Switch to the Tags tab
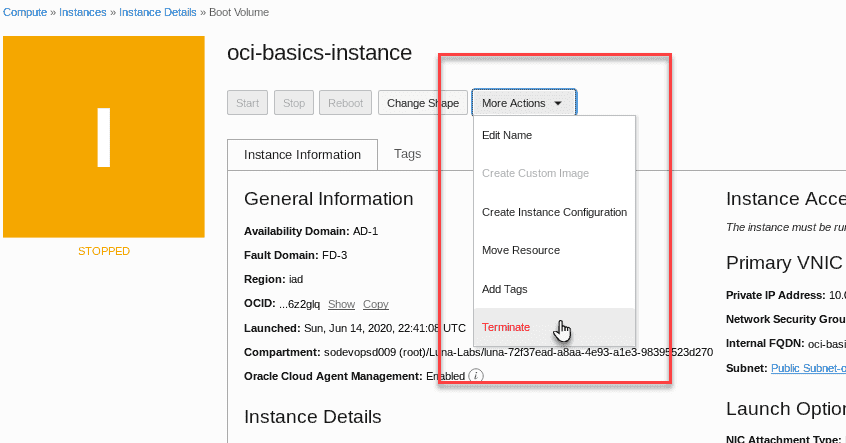 click(x=407, y=154)
